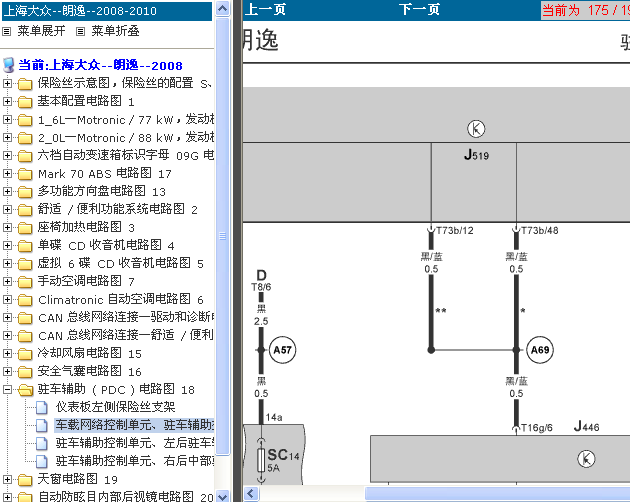Click the K symbol in the J446 block
The width and height of the screenshot is (630, 502).
[x=586, y=459]
